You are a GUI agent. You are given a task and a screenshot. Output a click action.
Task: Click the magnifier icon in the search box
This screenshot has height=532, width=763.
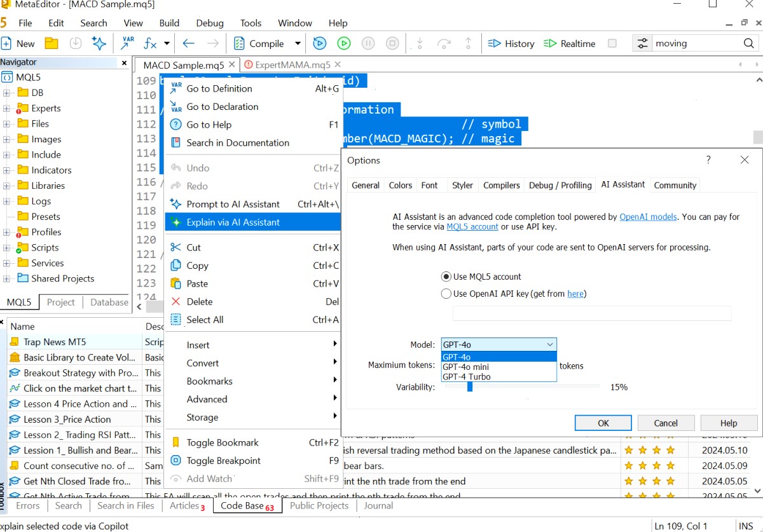749,43
